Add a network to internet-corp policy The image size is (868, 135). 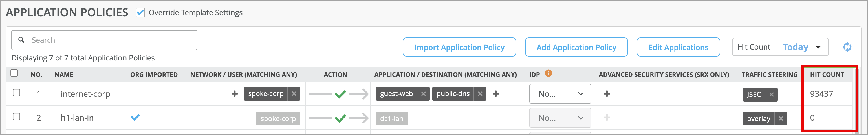pos(235,94)
